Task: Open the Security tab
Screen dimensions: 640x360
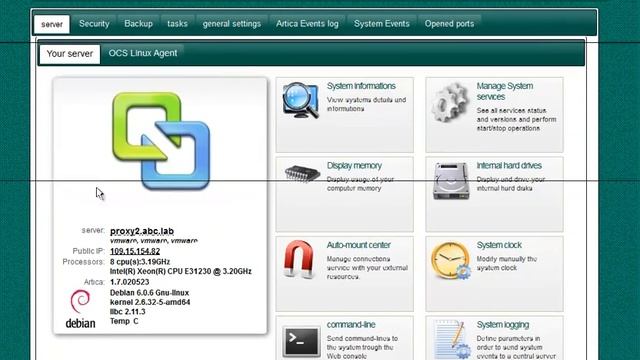Action: pos(94,24)
